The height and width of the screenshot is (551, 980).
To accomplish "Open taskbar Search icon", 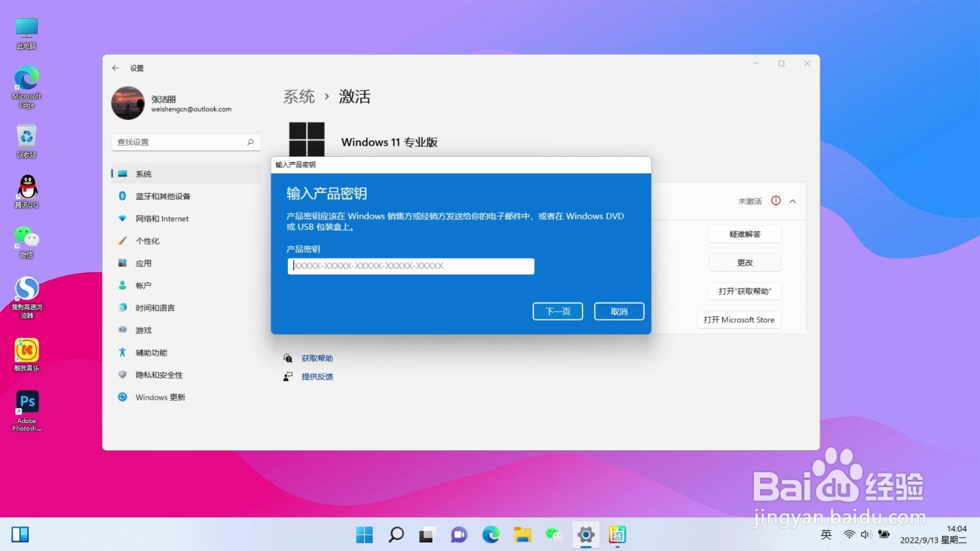I will (x=396, y=534).
